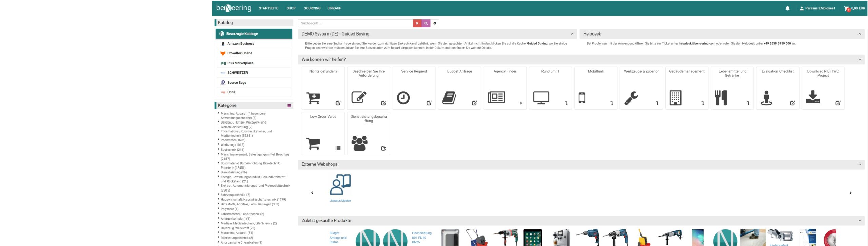Collapse Zuletzt gekaufte Produkte section
Viewport: 868px width, 246px height.
860,221
